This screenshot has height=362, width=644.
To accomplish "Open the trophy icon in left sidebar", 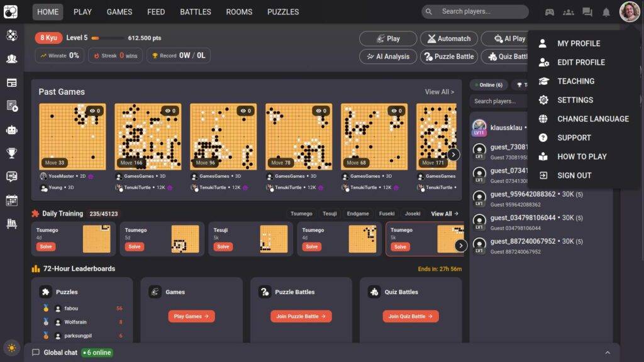I will [x=11, y=153].
